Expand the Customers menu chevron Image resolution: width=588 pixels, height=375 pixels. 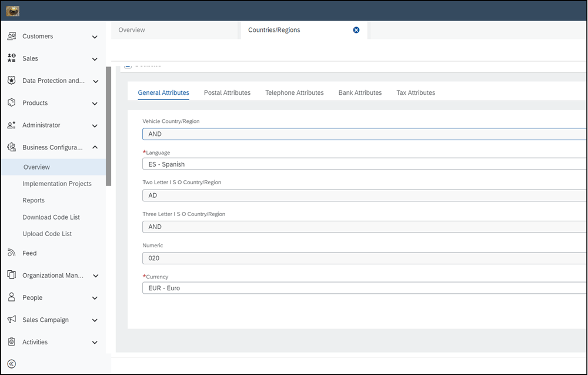95,37
